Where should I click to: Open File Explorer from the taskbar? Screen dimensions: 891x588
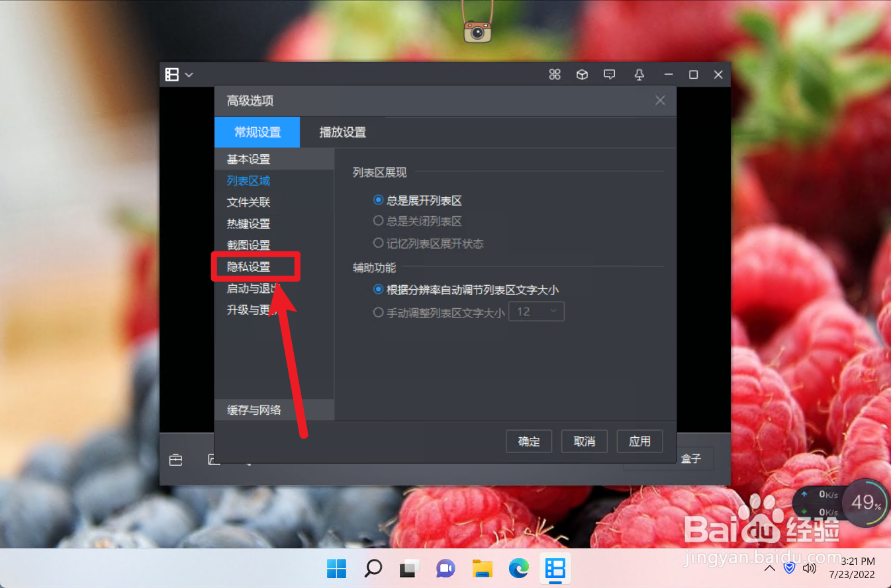pyautogui.click(x=482, y=568)
